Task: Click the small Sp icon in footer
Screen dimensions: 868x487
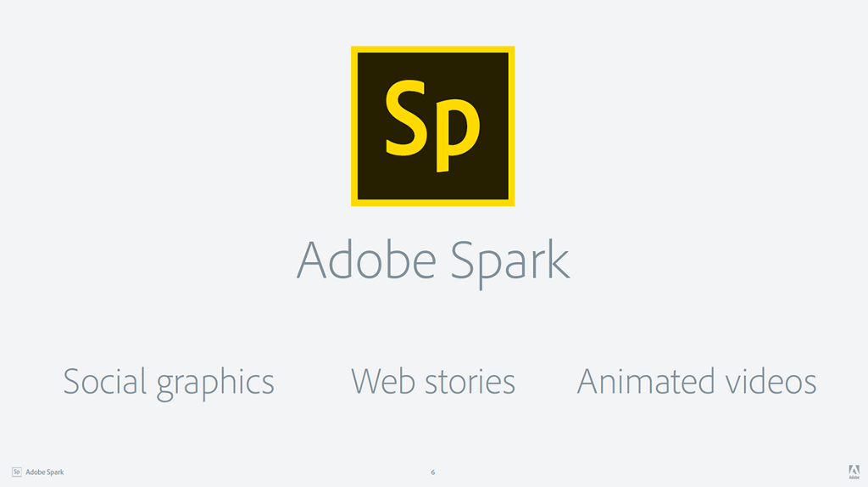Action: (16, 472)
